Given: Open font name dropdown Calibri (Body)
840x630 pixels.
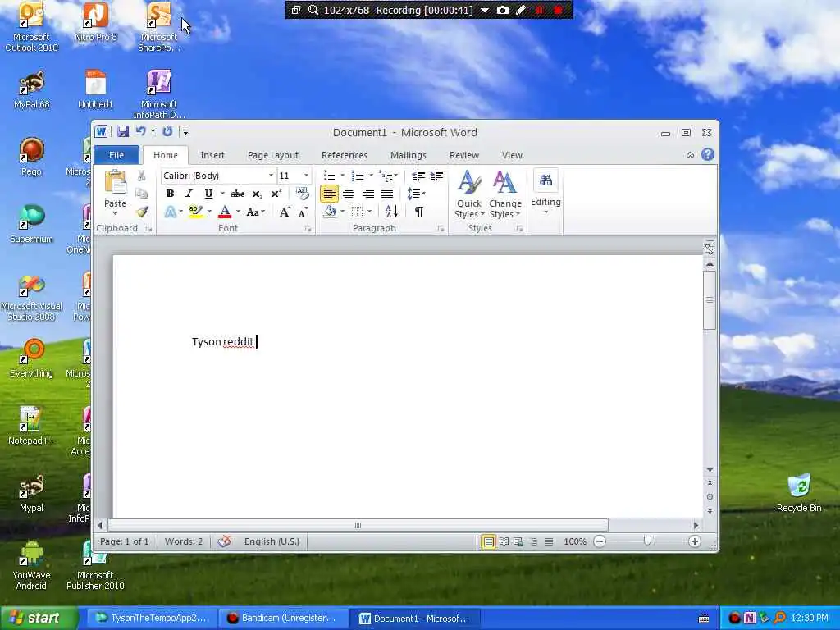Looking at the screenshot, I should (271, 176).
